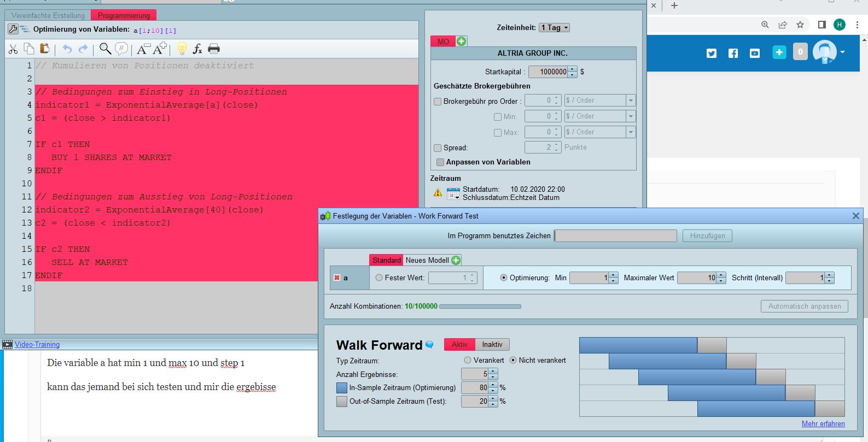The image size is (868, 442).
Task: Open the Video-Training link
Action: tap(37, 344)
